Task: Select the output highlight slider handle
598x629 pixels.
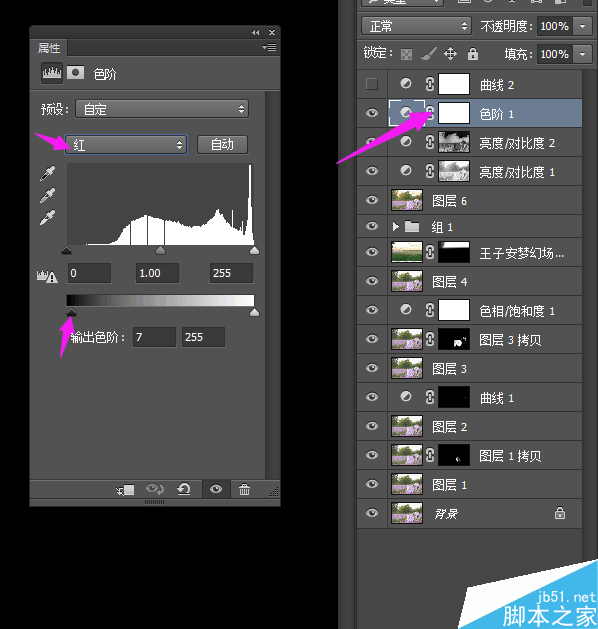Action: coord(254,312)
